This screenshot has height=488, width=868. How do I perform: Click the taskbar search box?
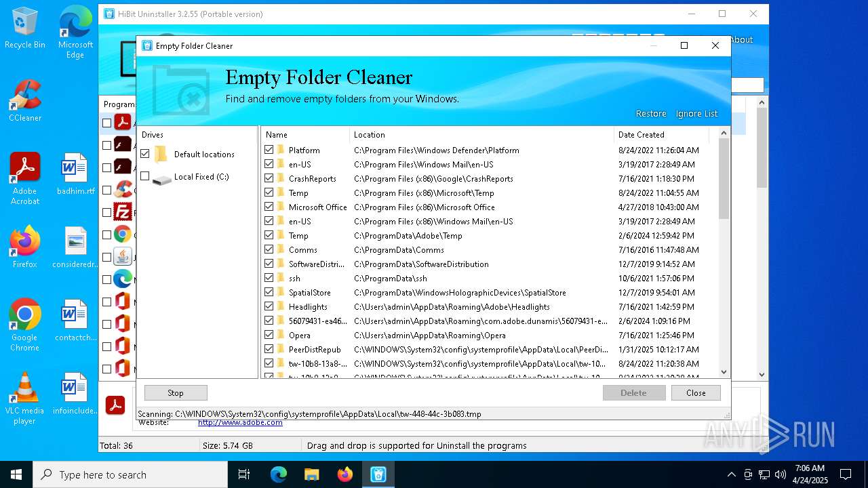130,474
